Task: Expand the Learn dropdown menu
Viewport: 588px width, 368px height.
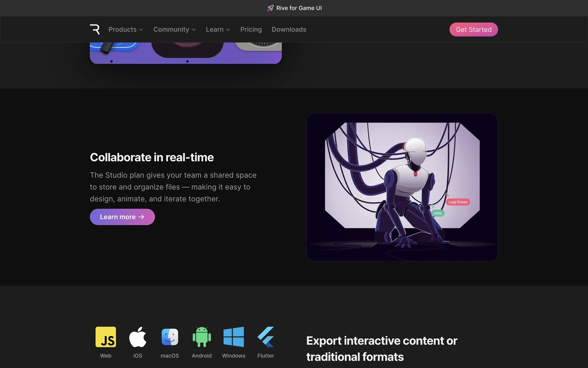Action: click(x=218, y=29)
